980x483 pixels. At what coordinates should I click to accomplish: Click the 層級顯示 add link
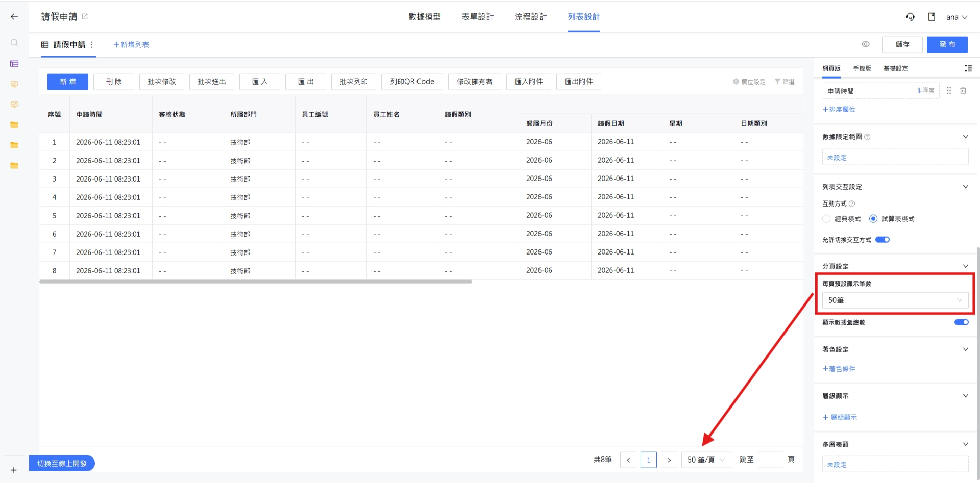coord(840,417)
